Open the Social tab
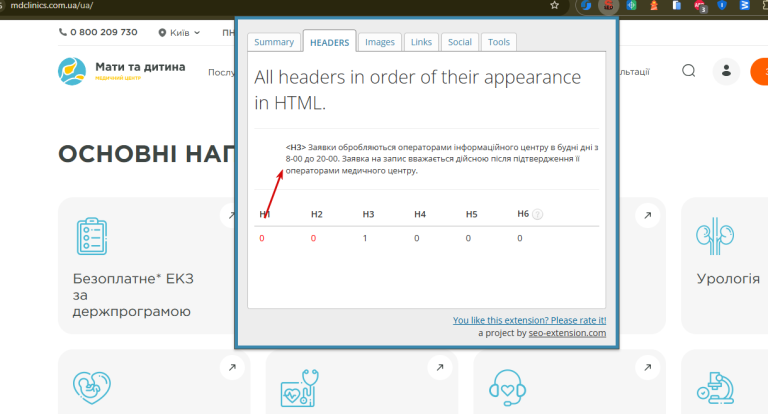This screenshot has width=768, height=414. [459, 42]
